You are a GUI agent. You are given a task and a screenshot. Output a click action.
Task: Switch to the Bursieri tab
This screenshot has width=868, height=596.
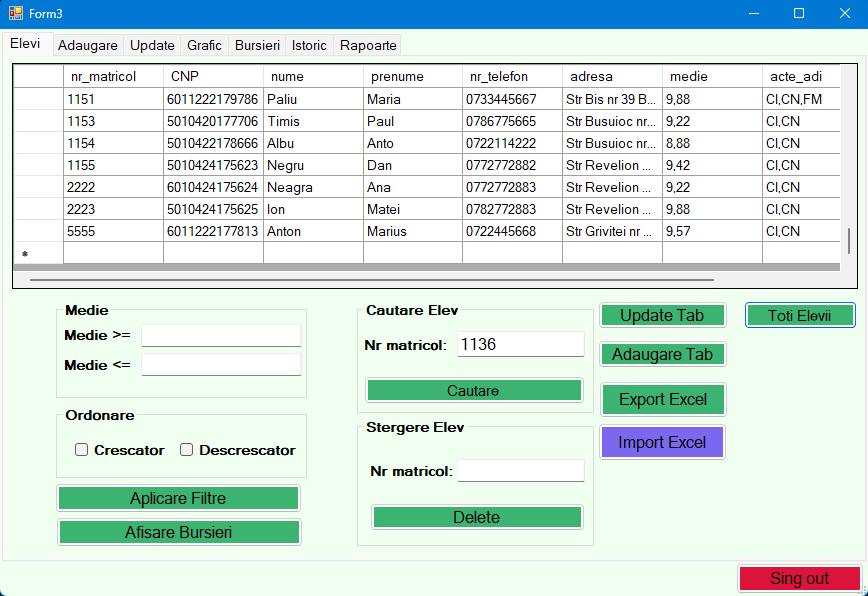coord(257,45)
